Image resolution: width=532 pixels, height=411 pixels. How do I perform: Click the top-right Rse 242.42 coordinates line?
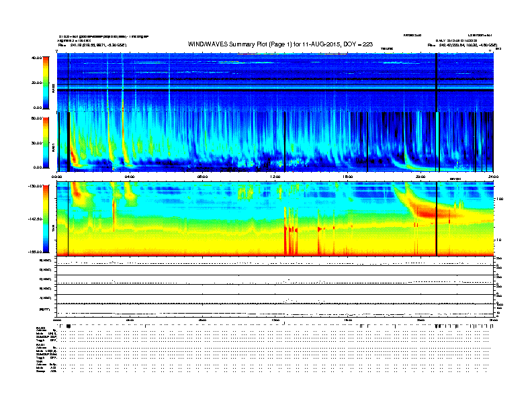coord(462,45)
